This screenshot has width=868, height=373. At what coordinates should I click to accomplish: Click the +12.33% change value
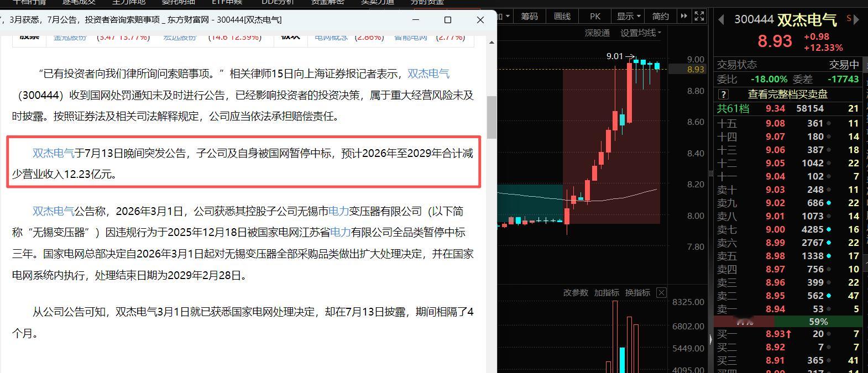click(823, 48)
